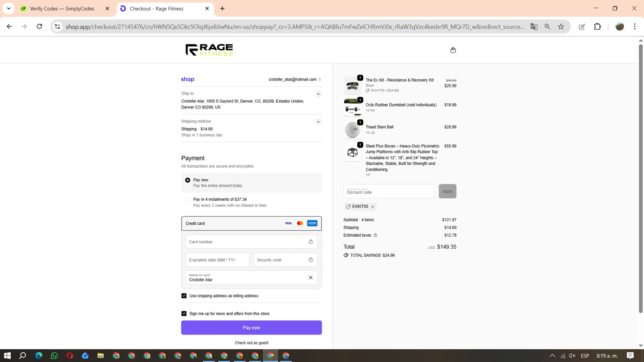Expand the Ship to section

319,94
